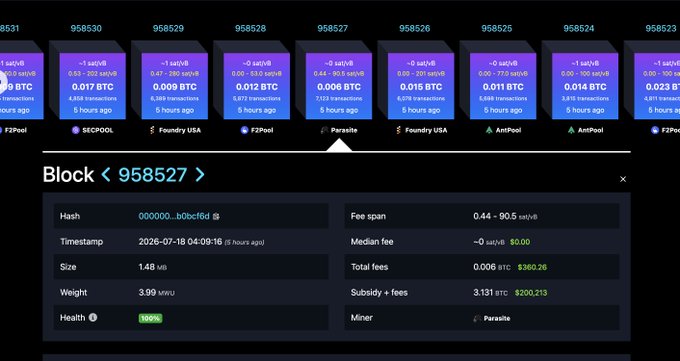This screenshot has height=361, width=680.
Task: Click the 0.017 BTC text in block 958530
Action: click(x=92, y=87)
